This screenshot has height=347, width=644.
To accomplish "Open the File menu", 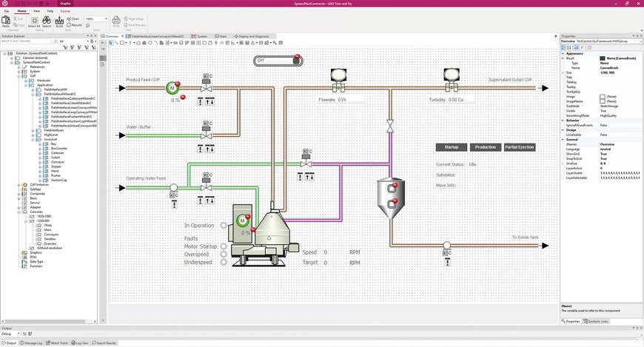I will pyautogui.click(x=6, y=11).
